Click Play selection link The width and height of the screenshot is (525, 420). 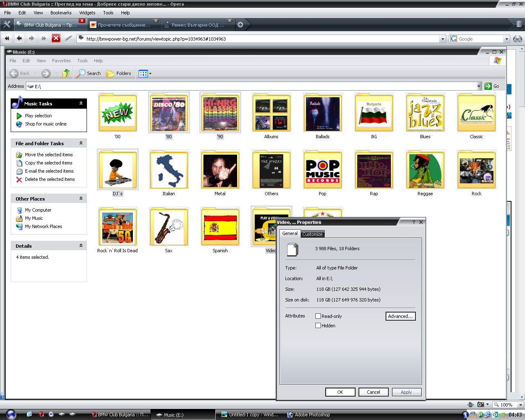38,116
